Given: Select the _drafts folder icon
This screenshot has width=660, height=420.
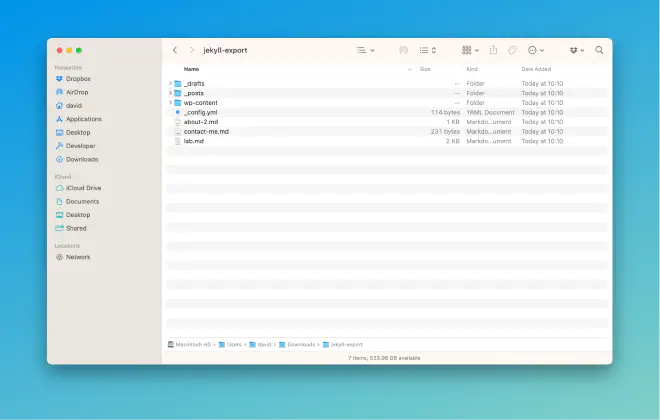Looking at the screenshot, I should tap(178, 83).
